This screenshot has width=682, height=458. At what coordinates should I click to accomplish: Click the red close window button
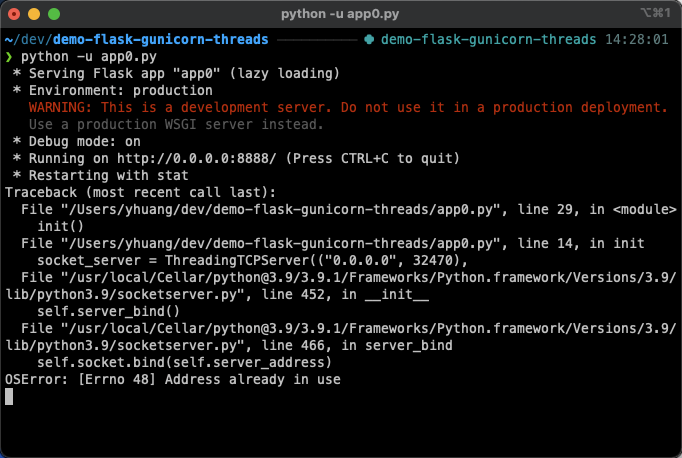click(14, 14)
